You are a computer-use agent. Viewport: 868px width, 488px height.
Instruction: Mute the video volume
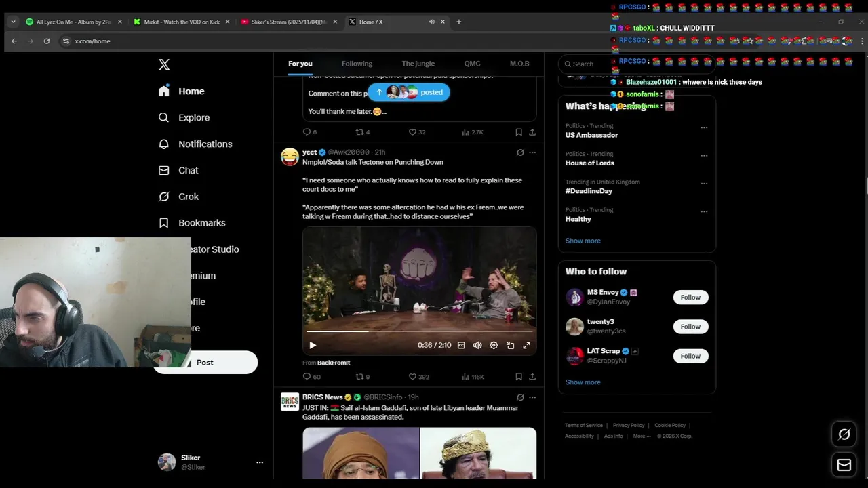pyautogui.click(x=477, y=345)
